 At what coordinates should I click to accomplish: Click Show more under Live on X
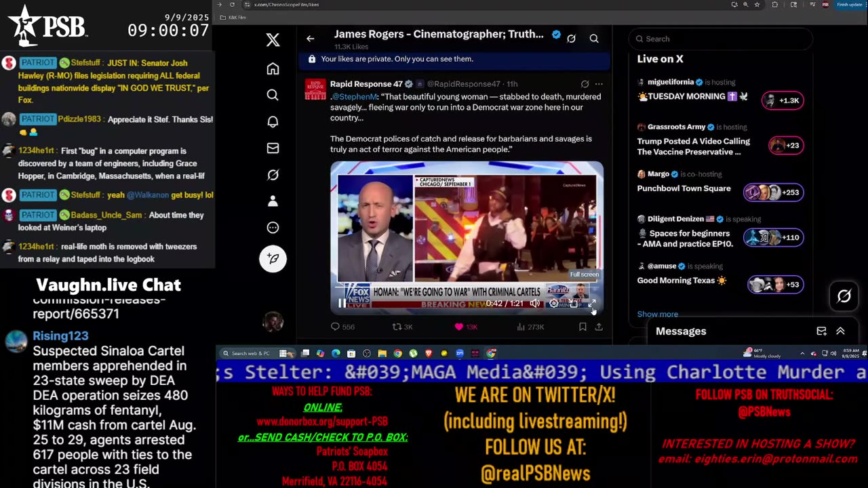[x=657, y=314]
